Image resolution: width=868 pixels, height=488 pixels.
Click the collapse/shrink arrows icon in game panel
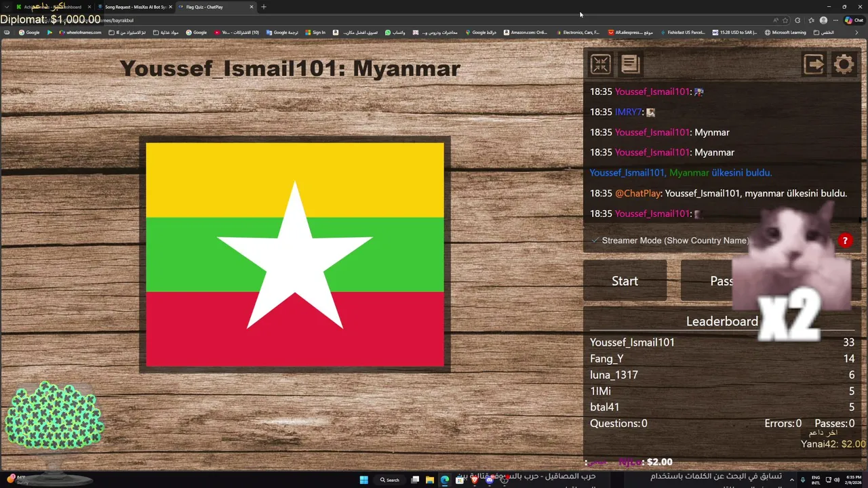click(x=601, y=64)
